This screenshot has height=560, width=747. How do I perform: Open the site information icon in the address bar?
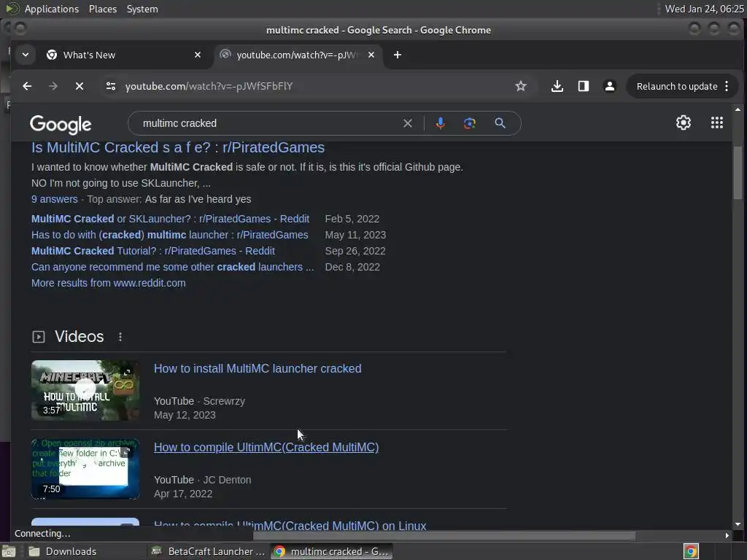(111, 86)
